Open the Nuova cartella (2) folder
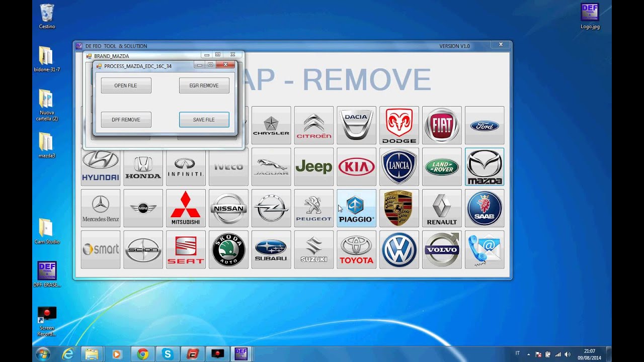Viewport: 644px width, 362px height. point(47,105)
